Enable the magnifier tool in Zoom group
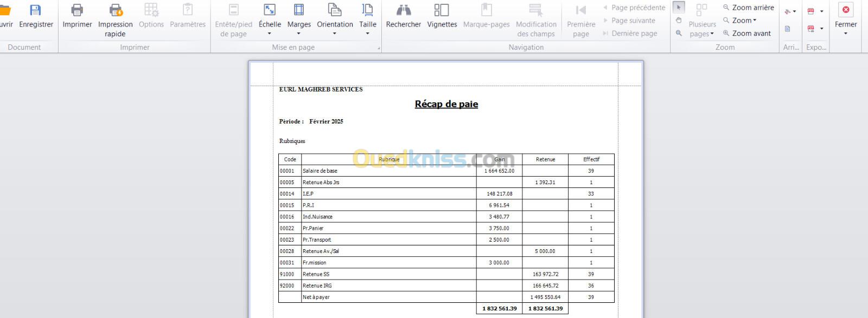Viewport: 868px width, 318px height. [679, 33]
